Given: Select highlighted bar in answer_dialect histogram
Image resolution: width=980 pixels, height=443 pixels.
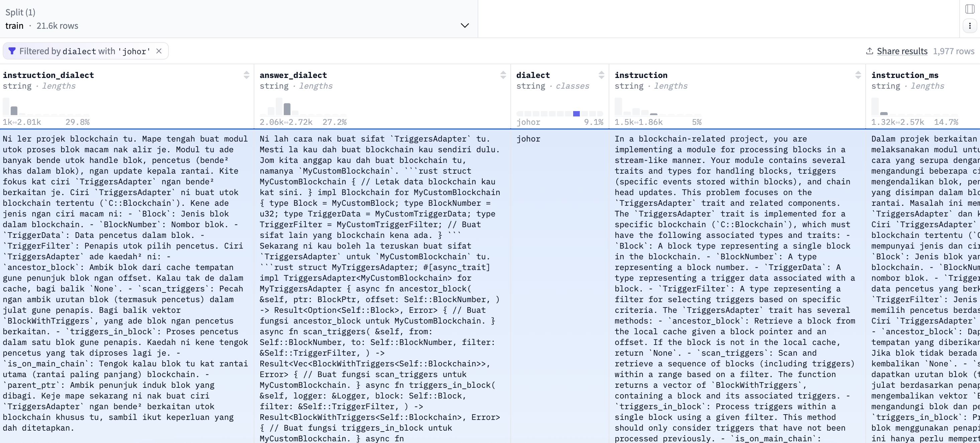Looking at the screenshot, I should pyautogui.click(x=287, y=109).
